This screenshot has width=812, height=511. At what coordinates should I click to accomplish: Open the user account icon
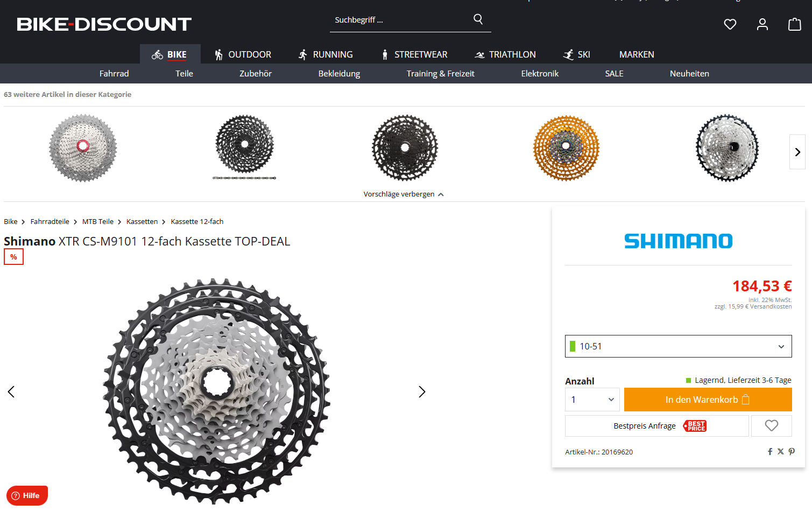(x=762, y=24)
